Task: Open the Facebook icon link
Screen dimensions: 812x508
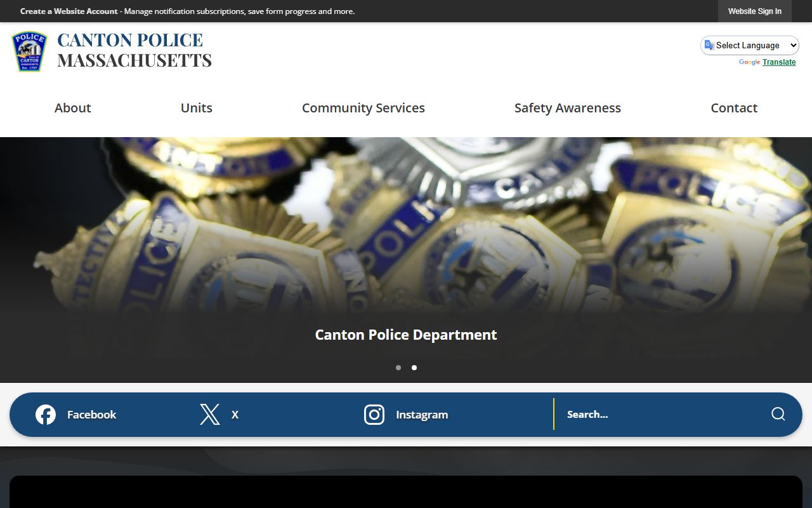Action: click(46, 415)
